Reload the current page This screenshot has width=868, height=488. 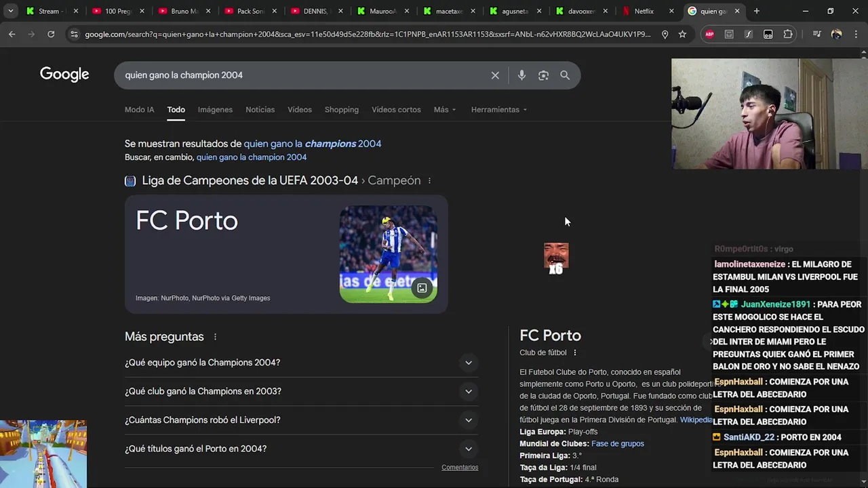coord(51,34)
